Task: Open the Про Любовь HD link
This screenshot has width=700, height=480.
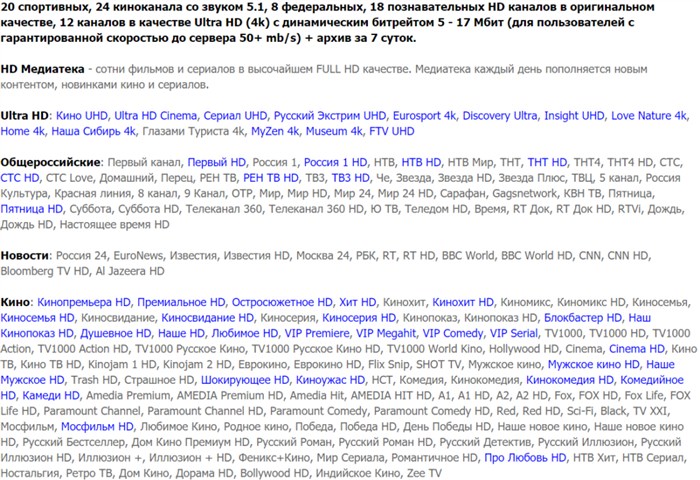Action: pyautogui.click(x=525, y=458)
